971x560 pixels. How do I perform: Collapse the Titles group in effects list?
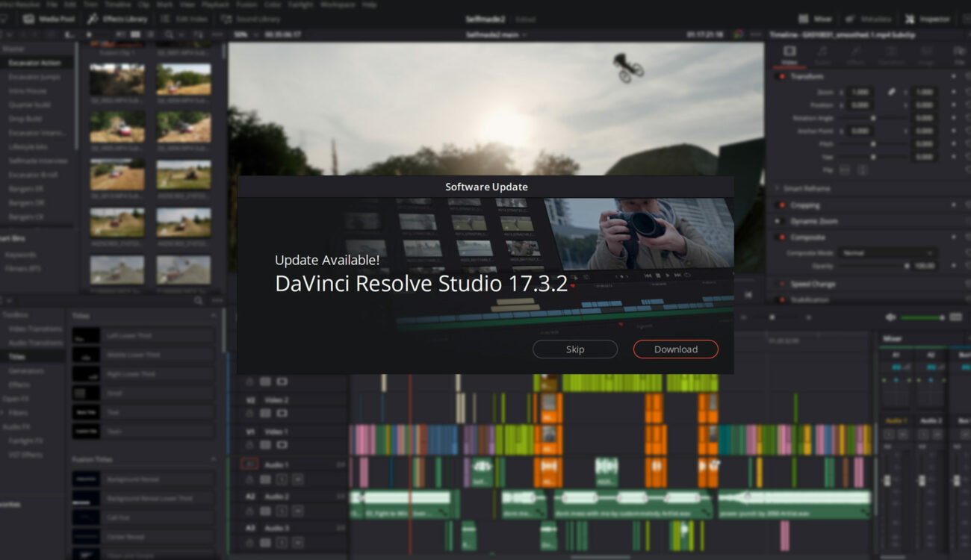[x=214, y=316]
